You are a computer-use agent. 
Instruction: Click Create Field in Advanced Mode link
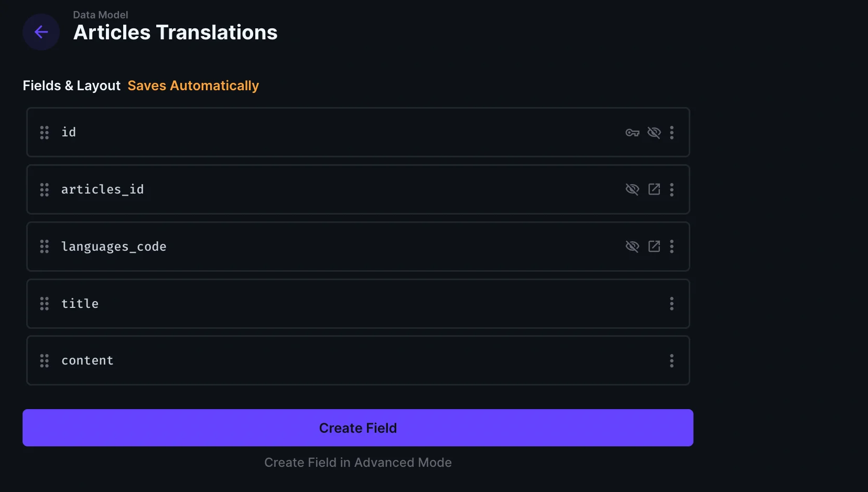[x=358, y=463]
